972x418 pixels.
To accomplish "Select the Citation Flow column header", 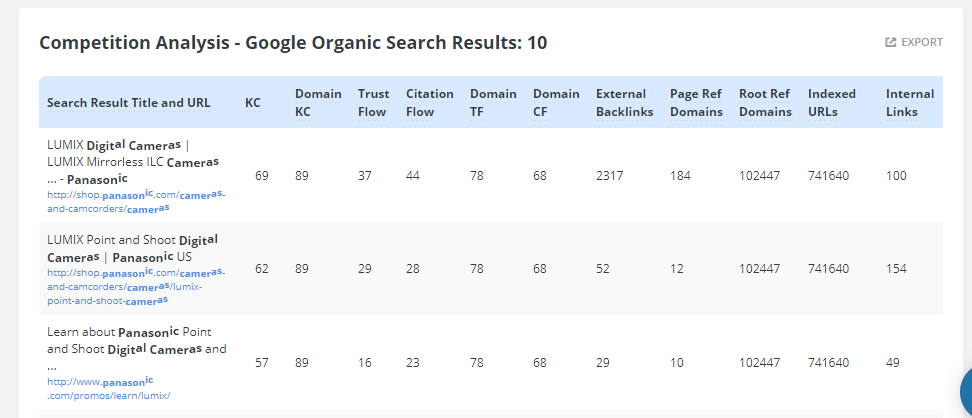I will click(x=429, y=103).
